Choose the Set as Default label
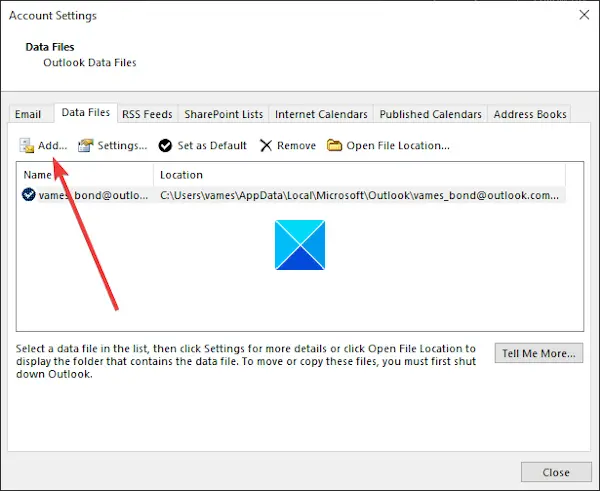Viewport: 600px width, 491px height. (x=212, y=145)
